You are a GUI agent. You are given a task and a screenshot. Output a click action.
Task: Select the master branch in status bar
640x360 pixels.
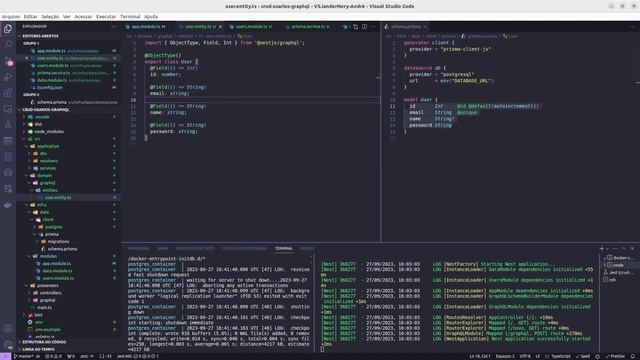pos(25,356)
